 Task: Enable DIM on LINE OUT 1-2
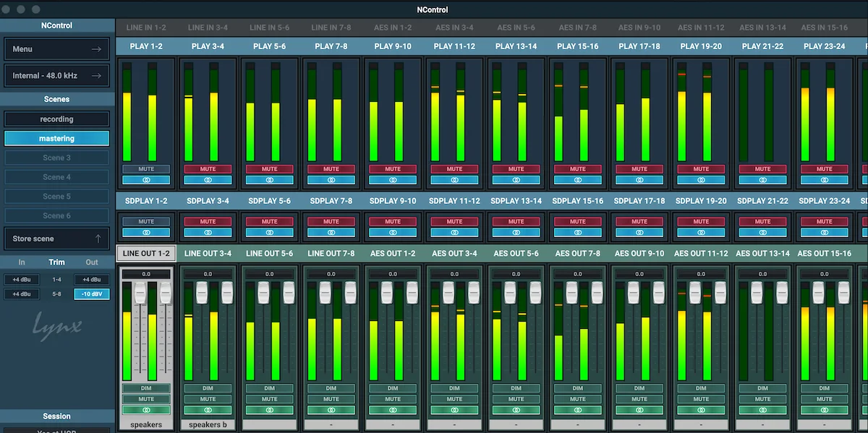click(x=146, y=388)
